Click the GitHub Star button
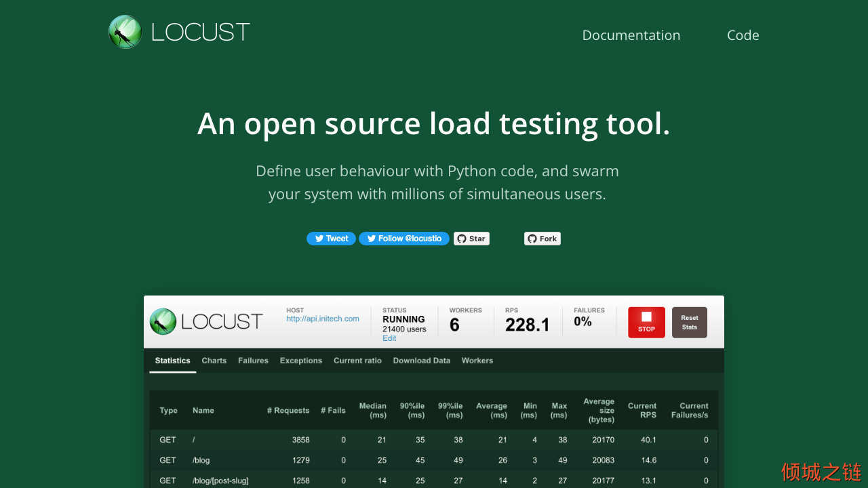The image size is (868, 488). click(471, 239)
